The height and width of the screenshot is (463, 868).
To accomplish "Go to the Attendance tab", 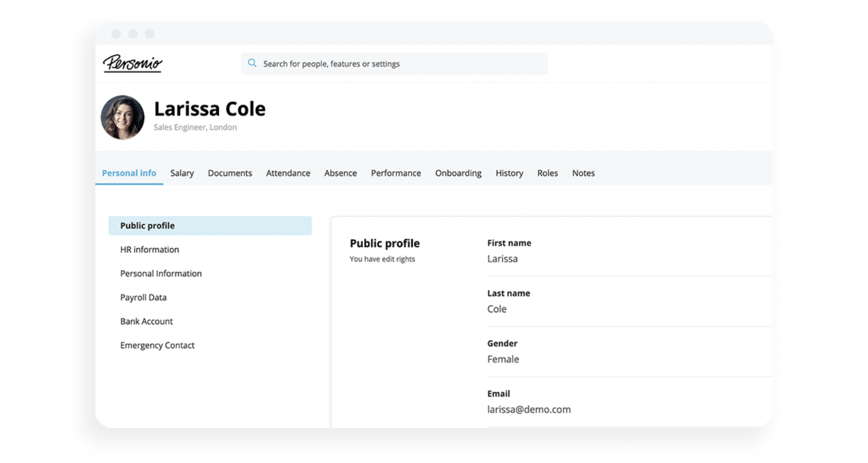I will [x=288, y=173].
